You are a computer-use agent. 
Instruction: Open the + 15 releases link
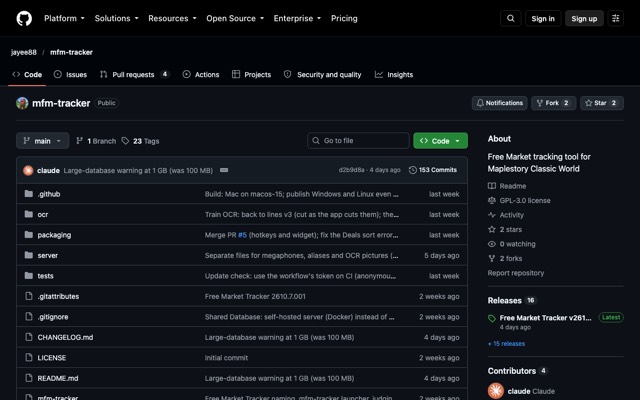(x=506, y=344)
